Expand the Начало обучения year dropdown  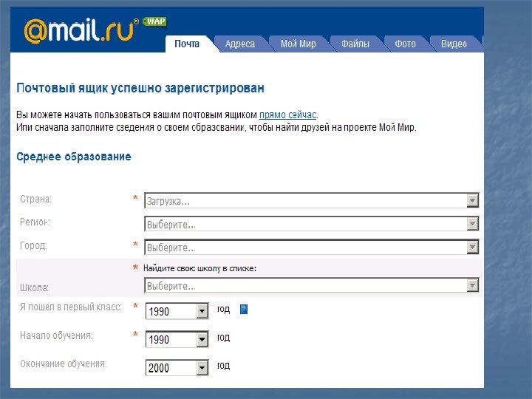(x=177, y=339)
